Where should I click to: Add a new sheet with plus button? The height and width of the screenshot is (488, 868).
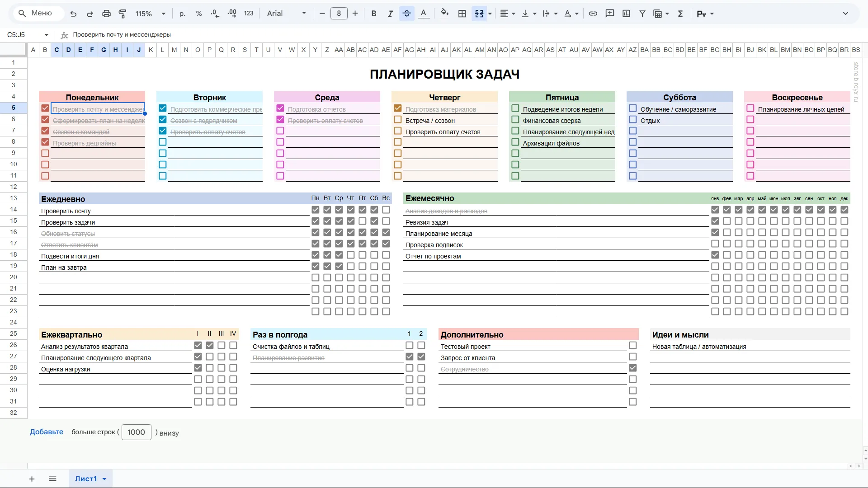[32, 479]
